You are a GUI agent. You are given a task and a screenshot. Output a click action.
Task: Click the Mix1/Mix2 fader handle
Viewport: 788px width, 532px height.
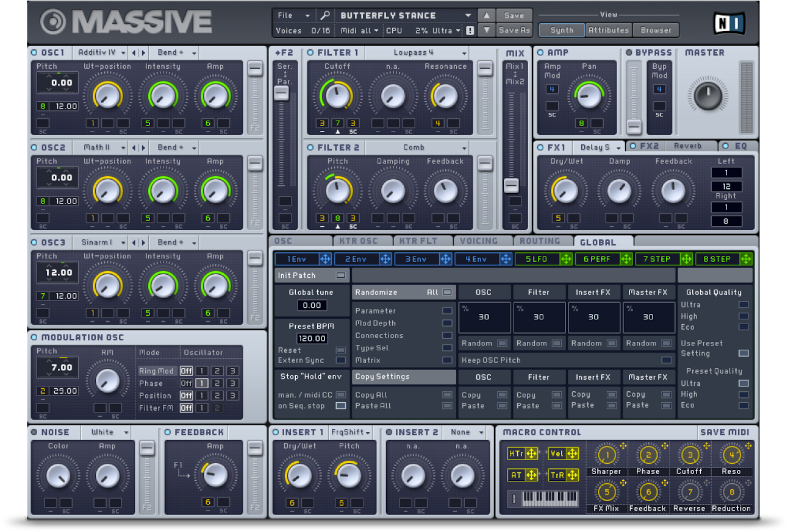512,186
